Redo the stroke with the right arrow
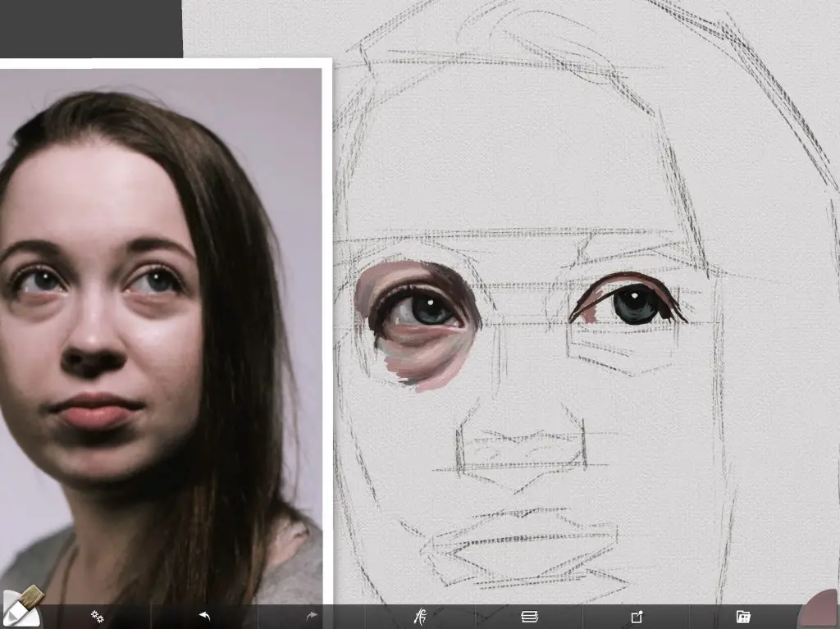840x629 pixels. 312,617
